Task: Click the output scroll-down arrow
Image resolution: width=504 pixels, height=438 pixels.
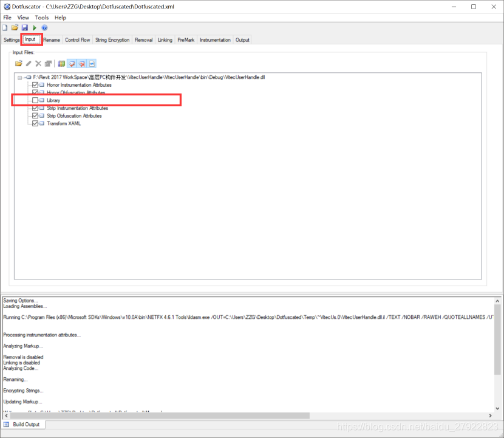Action: (497, 408)
